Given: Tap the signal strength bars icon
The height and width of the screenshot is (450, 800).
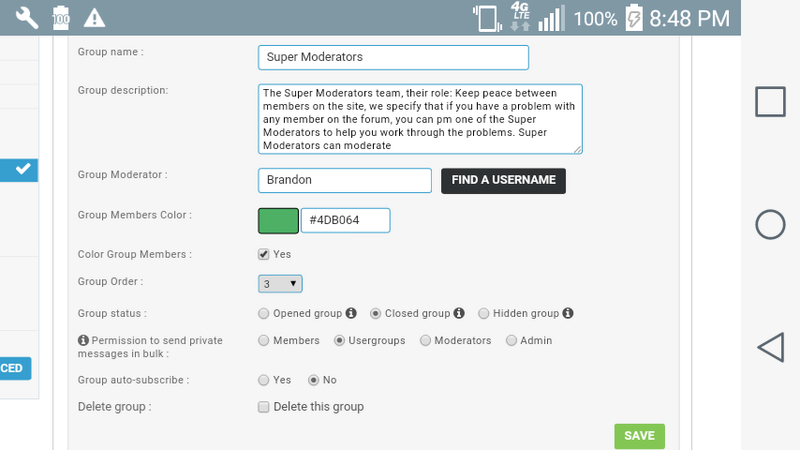Looking at the screenshot, I should coord(552,18).
